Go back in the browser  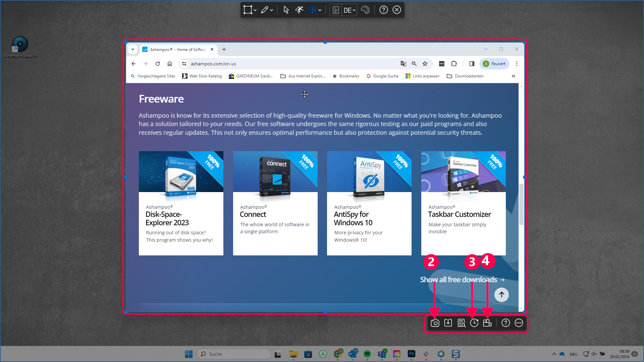133,64
